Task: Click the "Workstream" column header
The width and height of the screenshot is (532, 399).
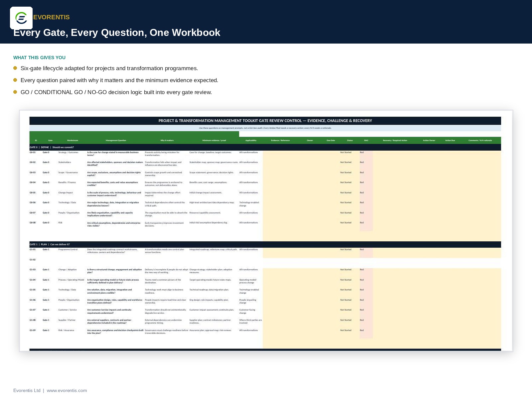Action: (72, 140)
